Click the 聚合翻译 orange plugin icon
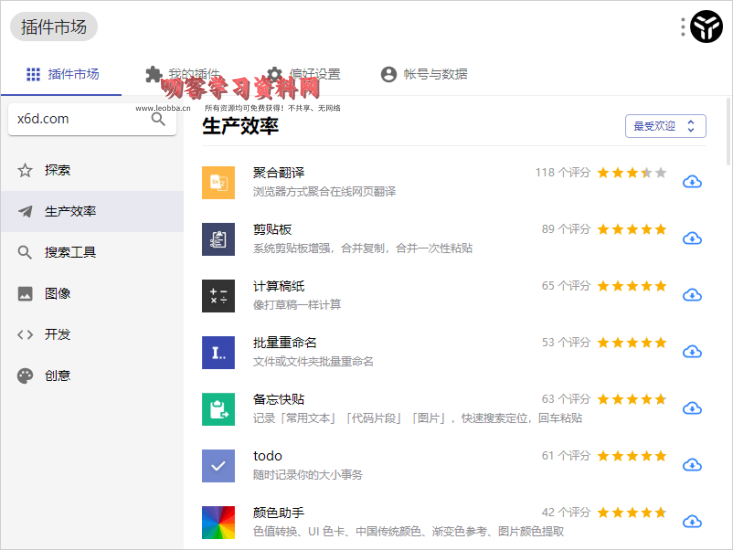 click(x=218, y=183)
